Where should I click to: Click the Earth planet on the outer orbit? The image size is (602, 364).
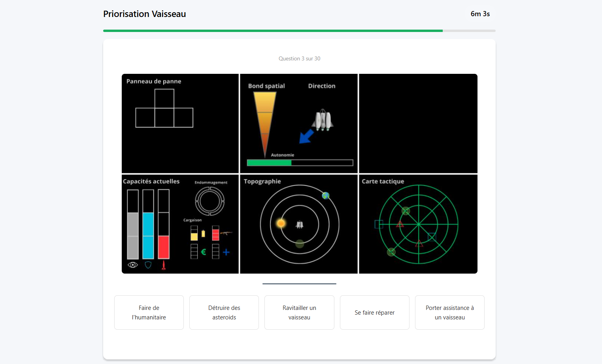326,195
